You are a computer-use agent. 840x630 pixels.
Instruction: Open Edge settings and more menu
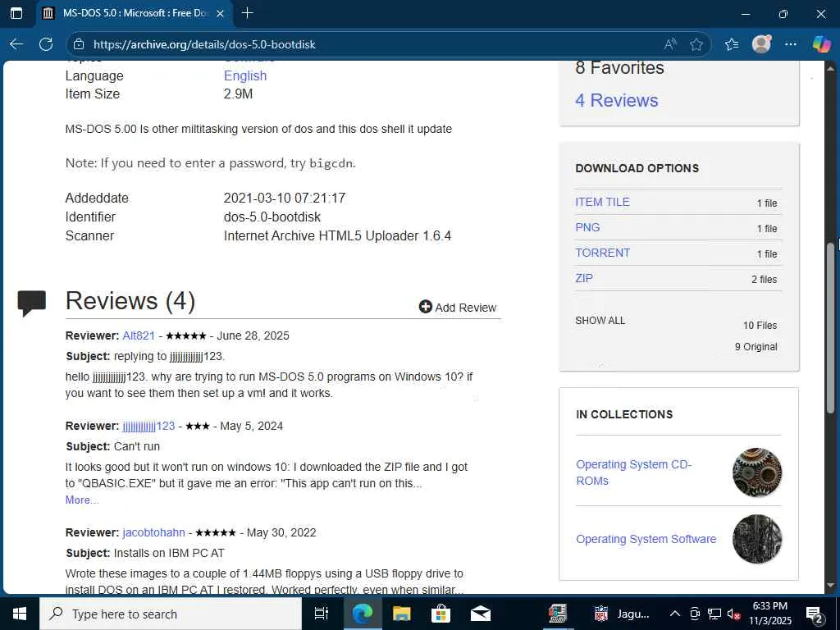791,44
